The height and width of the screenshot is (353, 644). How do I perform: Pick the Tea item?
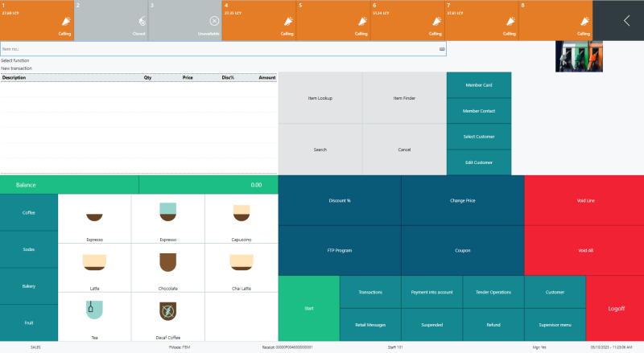pos(95,317)
